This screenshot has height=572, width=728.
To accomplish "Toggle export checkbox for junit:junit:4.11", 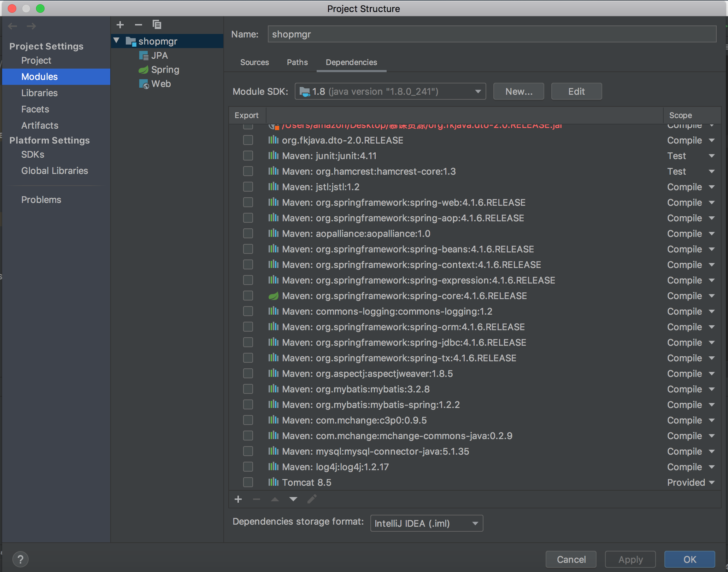I will 248,156.
